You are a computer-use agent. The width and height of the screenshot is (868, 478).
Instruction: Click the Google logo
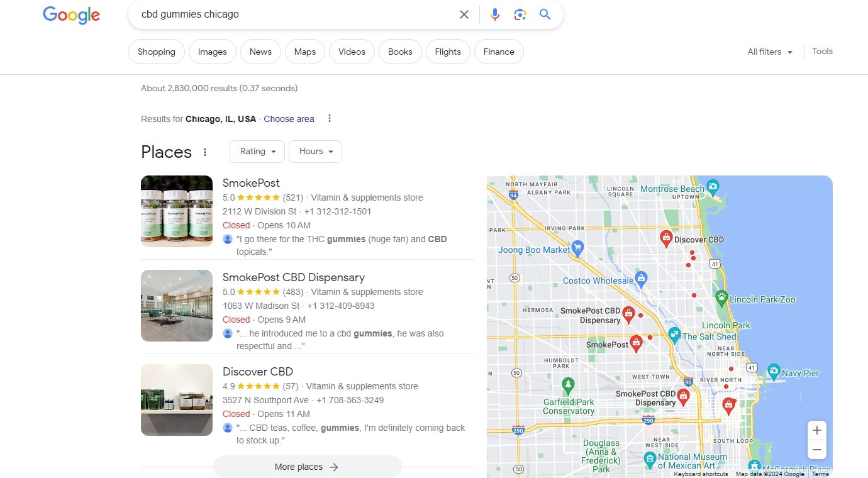point(71,14)
